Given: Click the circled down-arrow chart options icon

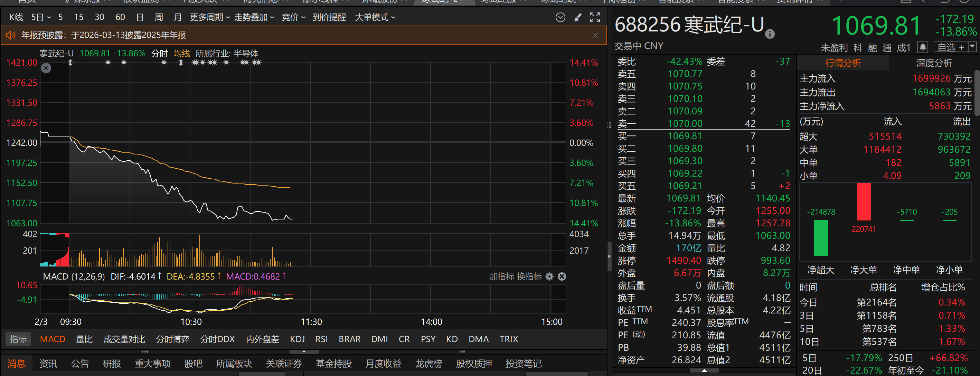Looking at the screenshot, I should tap(560, 18).
